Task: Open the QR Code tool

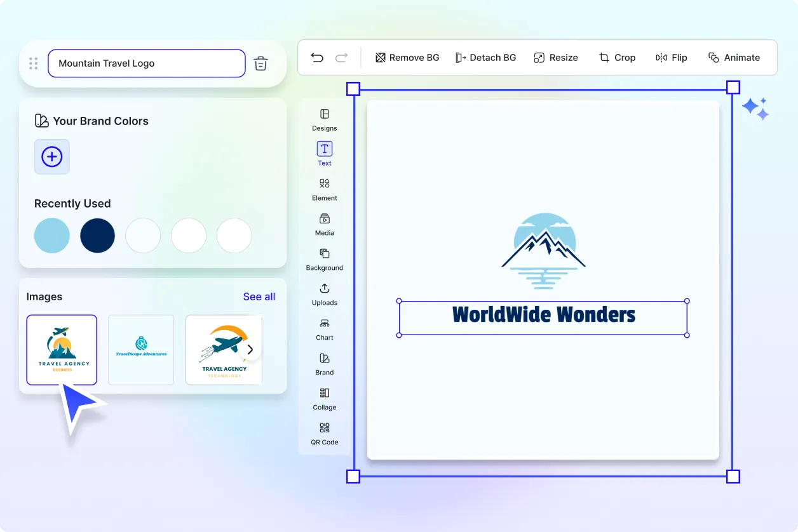Action: pyautogui.click(x=325, y=434)
